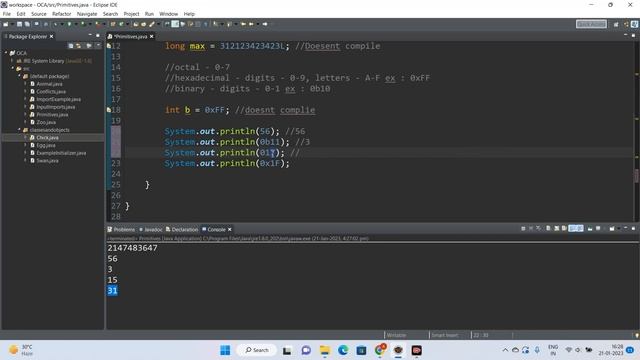Image resolution: width=640 pixels, height=360 pixels.
Task: Collapse the default package node
Action: coord(19,76)
